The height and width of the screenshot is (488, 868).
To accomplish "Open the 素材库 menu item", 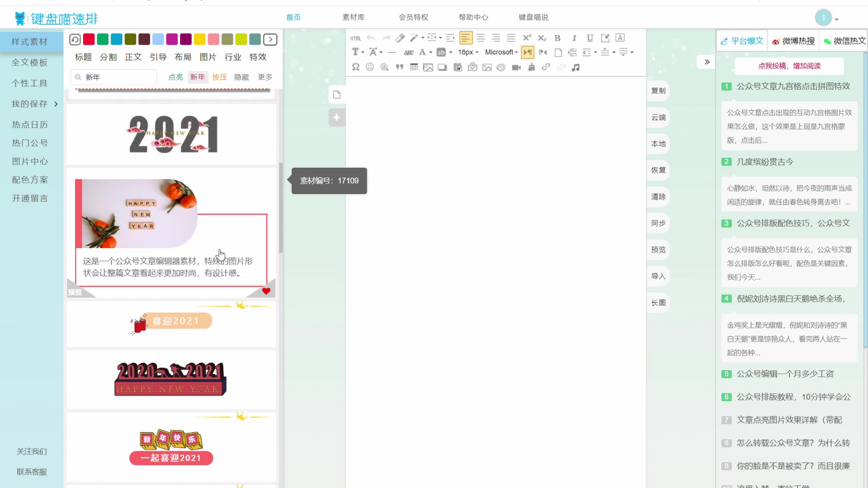I will (353, 17).
